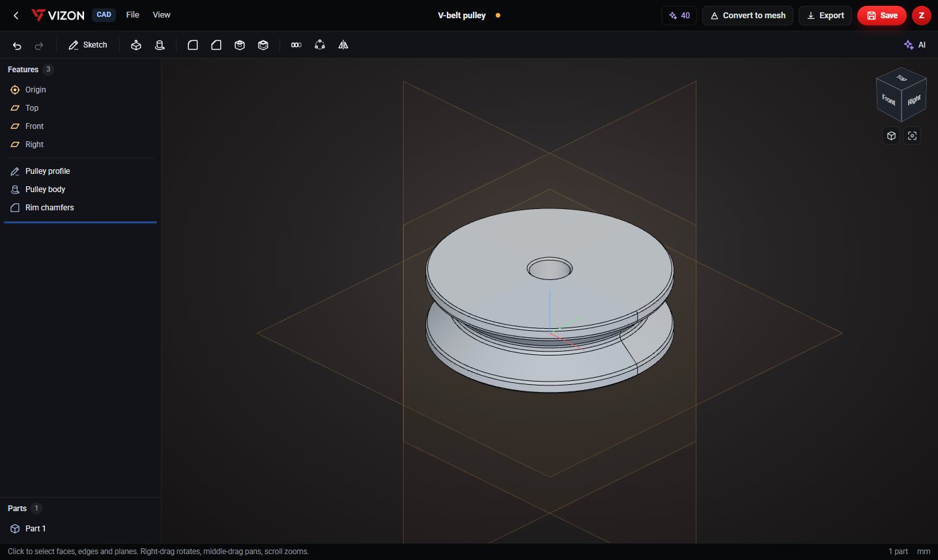The width and height of the screenshot is (938, 560).
Task: Click the CAD mode badge
Action: [104, 15]
